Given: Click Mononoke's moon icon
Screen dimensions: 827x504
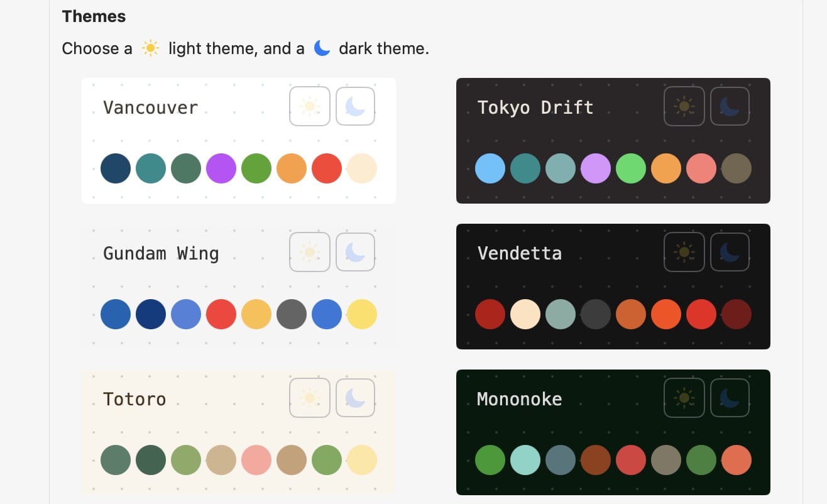Looking at the screenshot, I should click(730, 398).
